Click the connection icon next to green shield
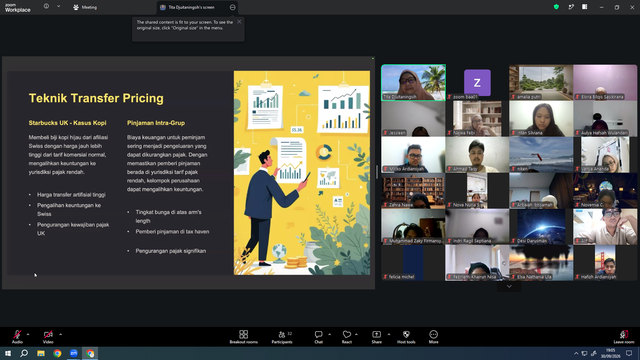The width and height of the screenshot is (640, 360). 571,7
